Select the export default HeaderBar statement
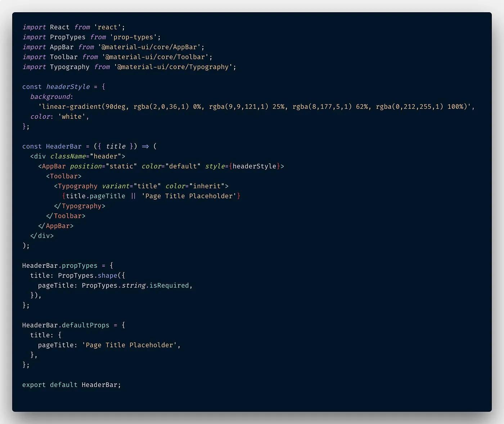Screen dimensions: 504x424 pyautogui.click(x=71, y=384)
